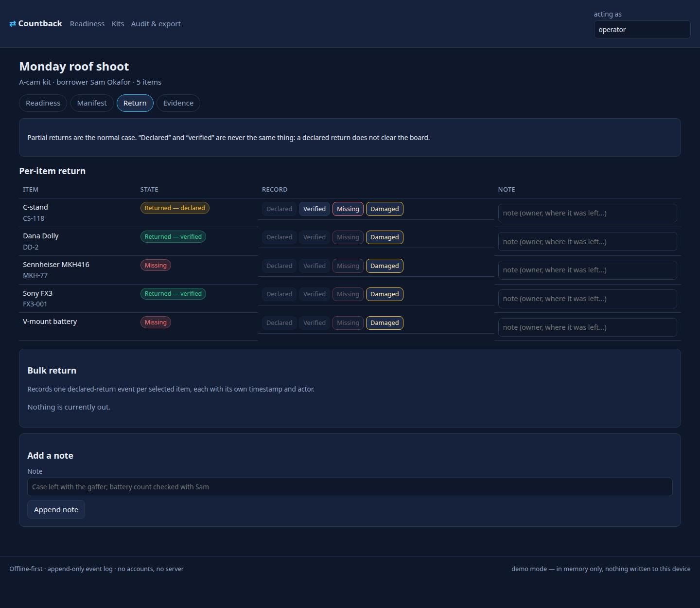Focus the Sony FX3 note field
This screenshot has height=608, width=700.
[587, 299]
